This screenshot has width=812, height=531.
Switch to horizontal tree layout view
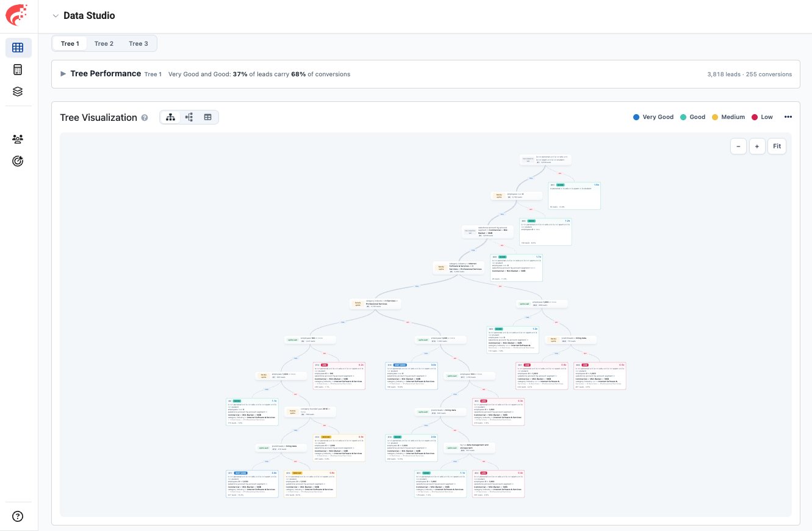[x=189, y=117]
